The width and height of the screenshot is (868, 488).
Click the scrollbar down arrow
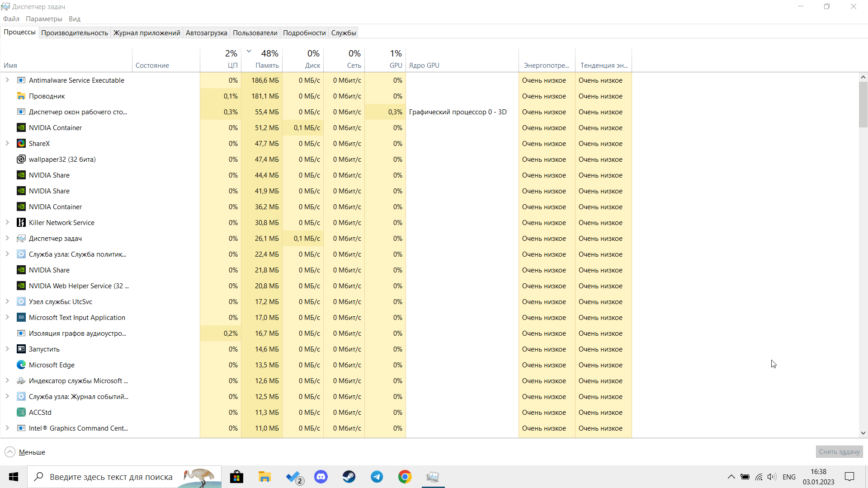863,433
